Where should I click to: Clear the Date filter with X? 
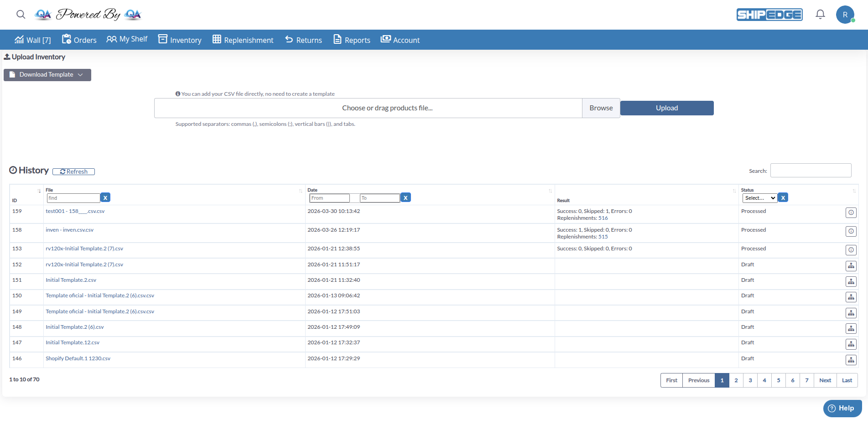click(405, 197)
